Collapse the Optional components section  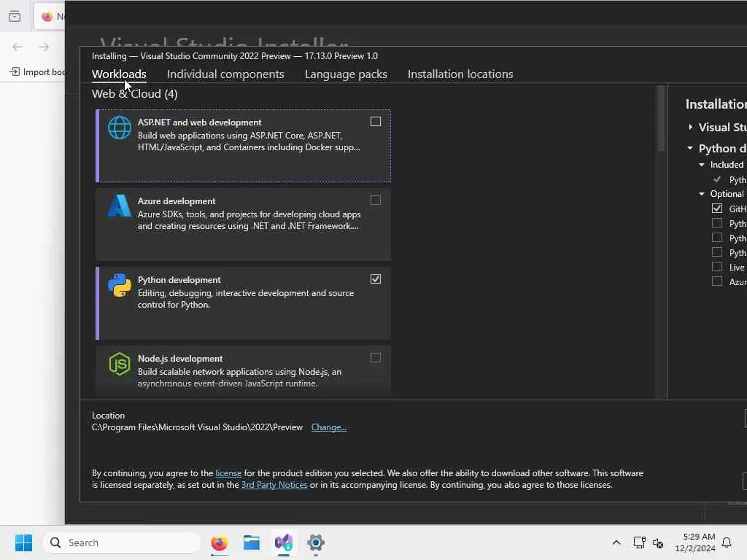tap(701, 194)
